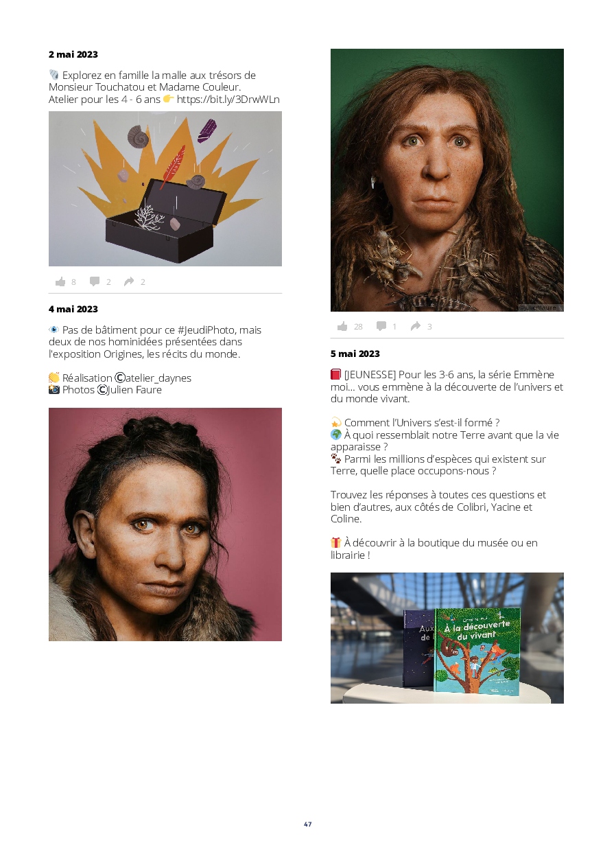Viewport: 616px width, 843px height.
Task: Click the like thumbs-up icon with 8 likes
Action: pos(60,281)
